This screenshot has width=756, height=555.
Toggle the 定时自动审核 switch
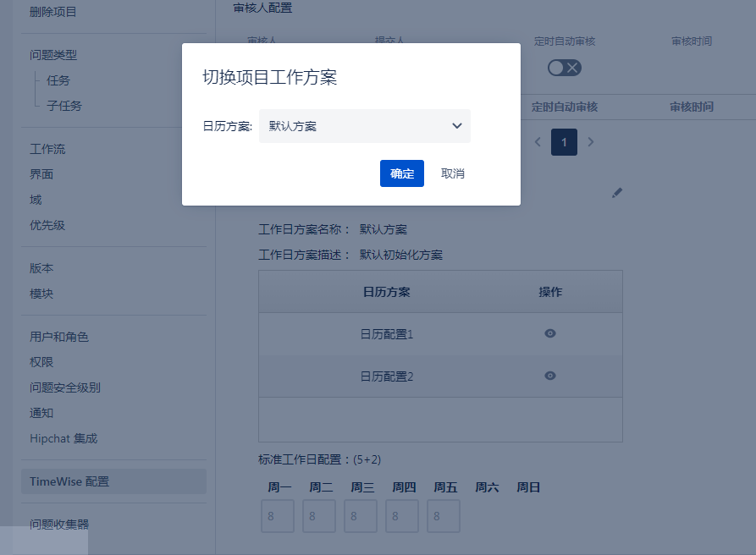coord(565,68)
